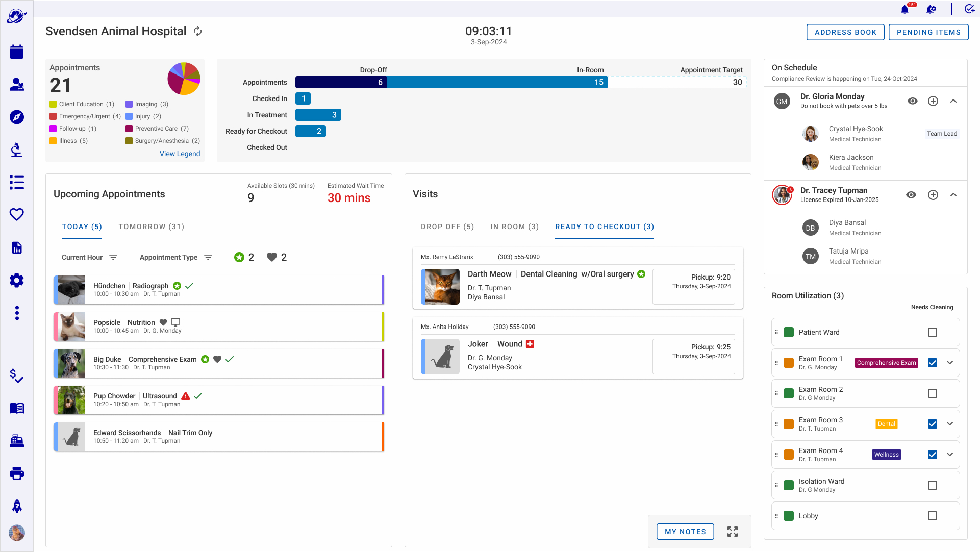Open the notifications bell icon
The width and height of the screenshot is (980, 552).
pos(904,9)
